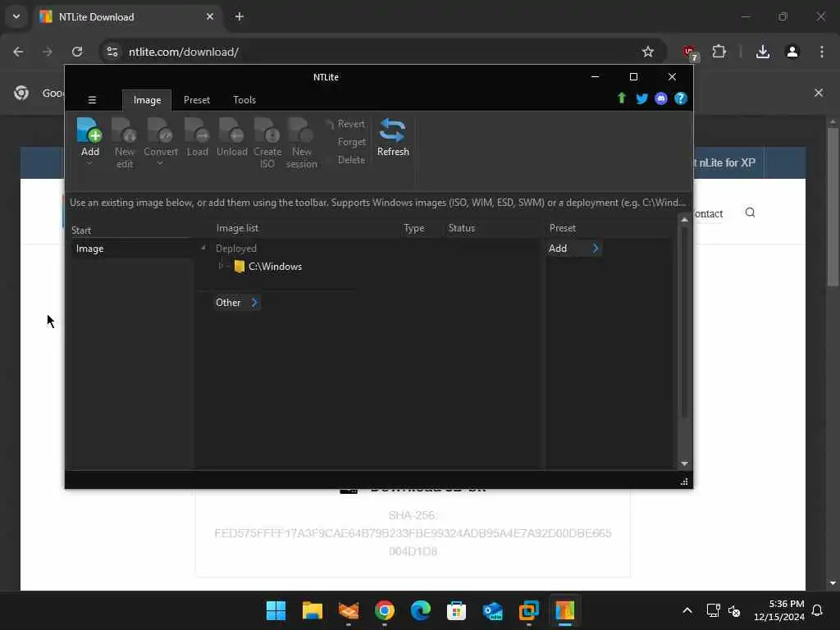Click the Add preset button
This screenshot has height=630, width=840.
coord(573,249)
